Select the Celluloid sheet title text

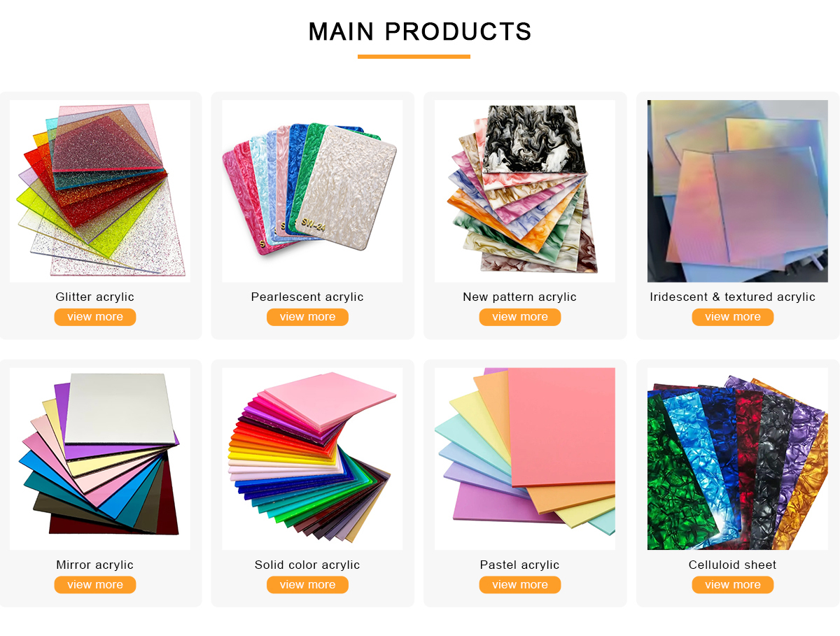(733, 565)
